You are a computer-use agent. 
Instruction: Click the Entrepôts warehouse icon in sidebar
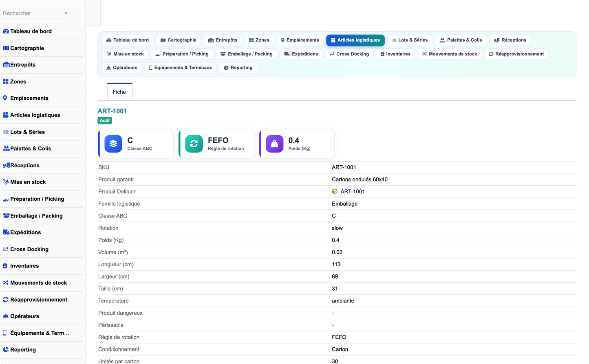(6, 65)
